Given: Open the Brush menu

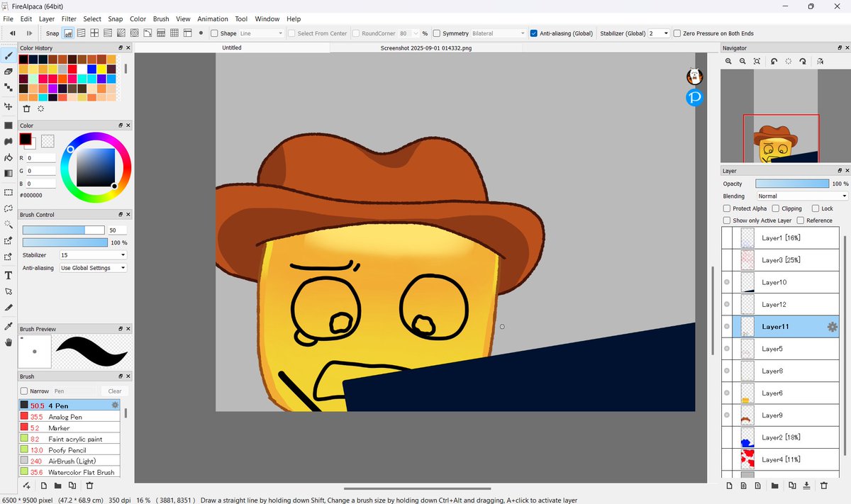Looking at the screenshot, I should [x=161, y=18].
